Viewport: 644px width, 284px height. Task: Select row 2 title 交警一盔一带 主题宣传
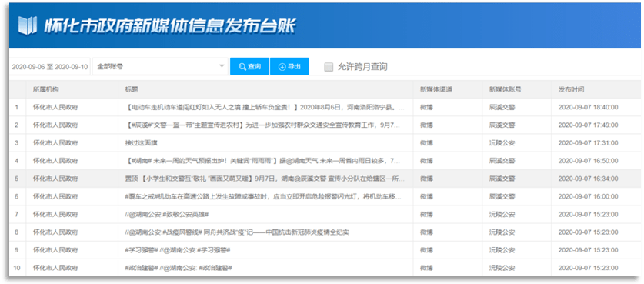click(x=263, y=125)
